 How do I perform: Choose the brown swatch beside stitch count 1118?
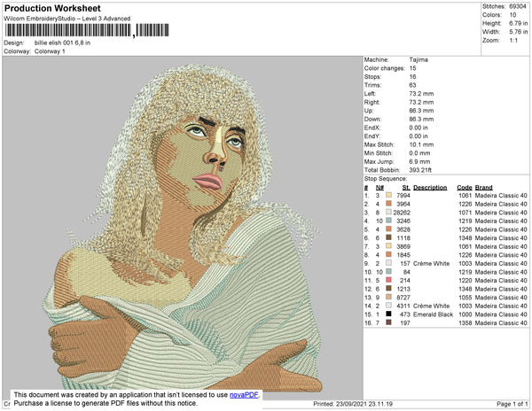coord(389,237)
